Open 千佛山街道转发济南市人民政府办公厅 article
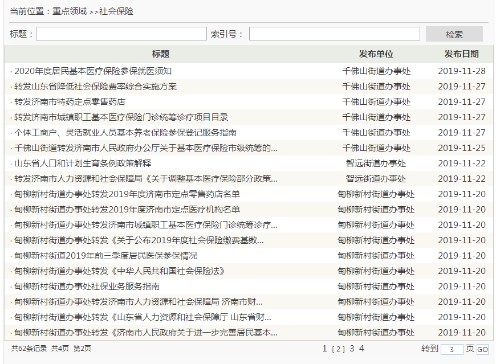The width and height of the screenshot is (500, 364). [146, 148]
